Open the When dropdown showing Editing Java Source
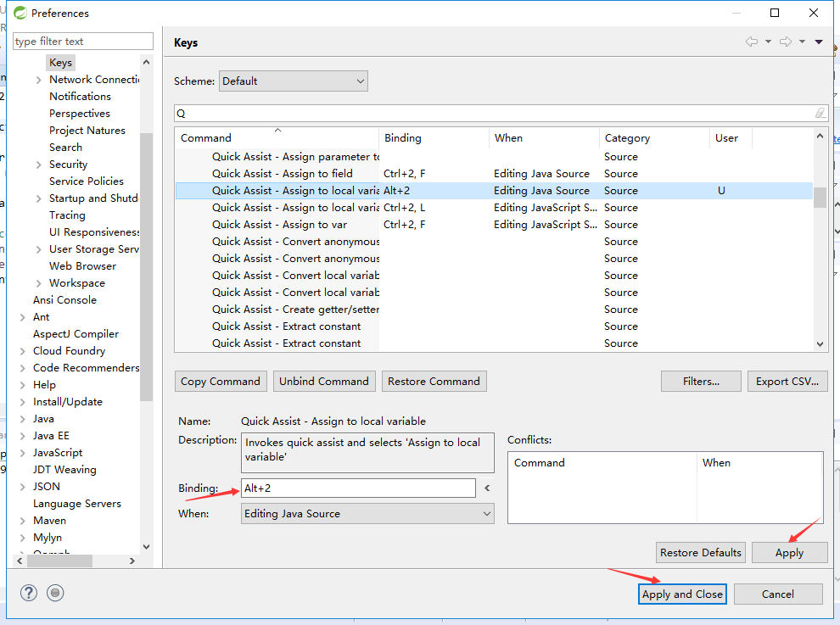 (x=367, y=513)
